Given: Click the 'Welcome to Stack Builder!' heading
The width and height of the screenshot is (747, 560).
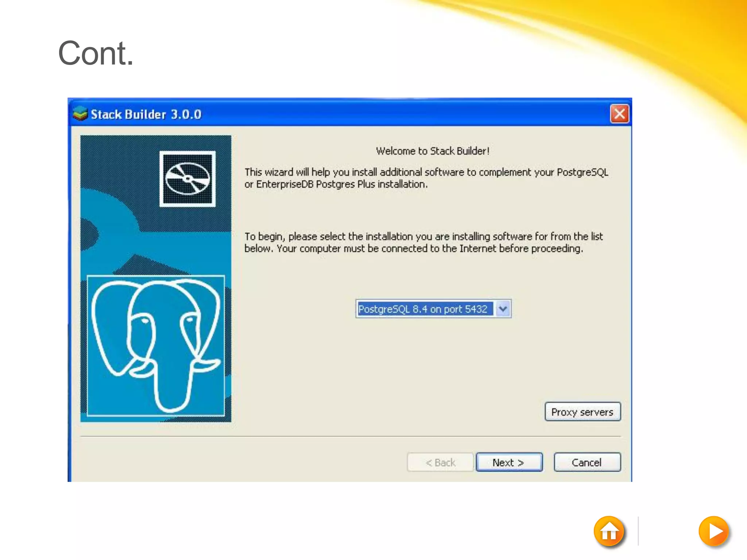Looking at the screenshot, I should 433,151.
